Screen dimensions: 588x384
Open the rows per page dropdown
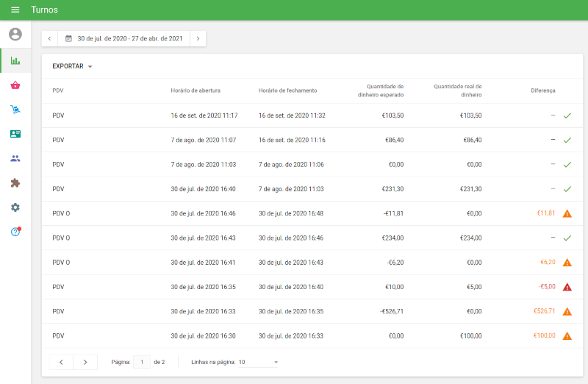click(259, 362)
